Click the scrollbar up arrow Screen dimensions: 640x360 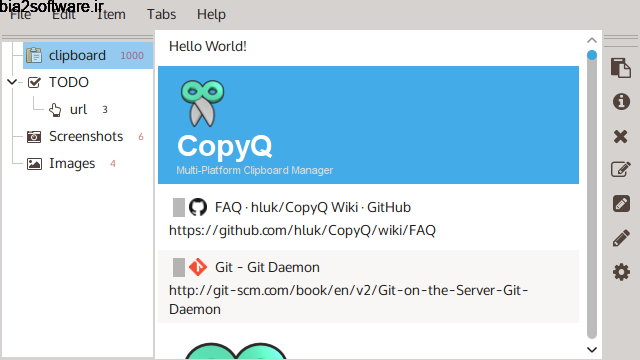[592, 40]
